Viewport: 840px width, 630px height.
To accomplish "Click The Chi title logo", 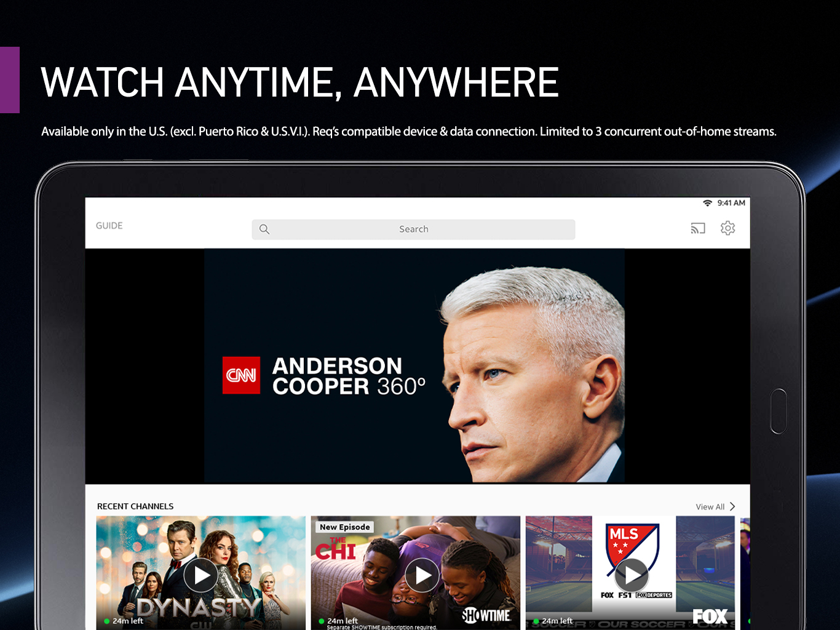I will 336,549.
